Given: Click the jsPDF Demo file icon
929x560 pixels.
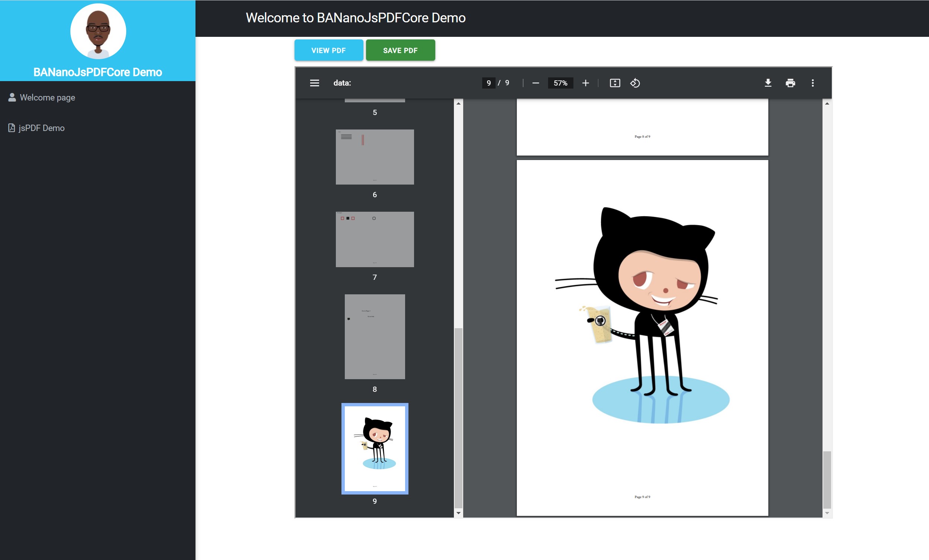Looking at the screenshot, I should (12, 128).
